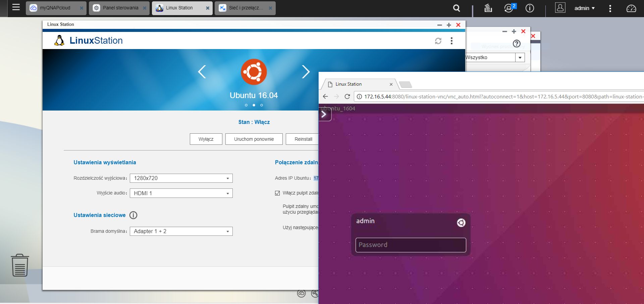The height and width of the screenshot is (304, 644).
Task: Minimize the background window behind Linux Station
Action: (504, 31)
